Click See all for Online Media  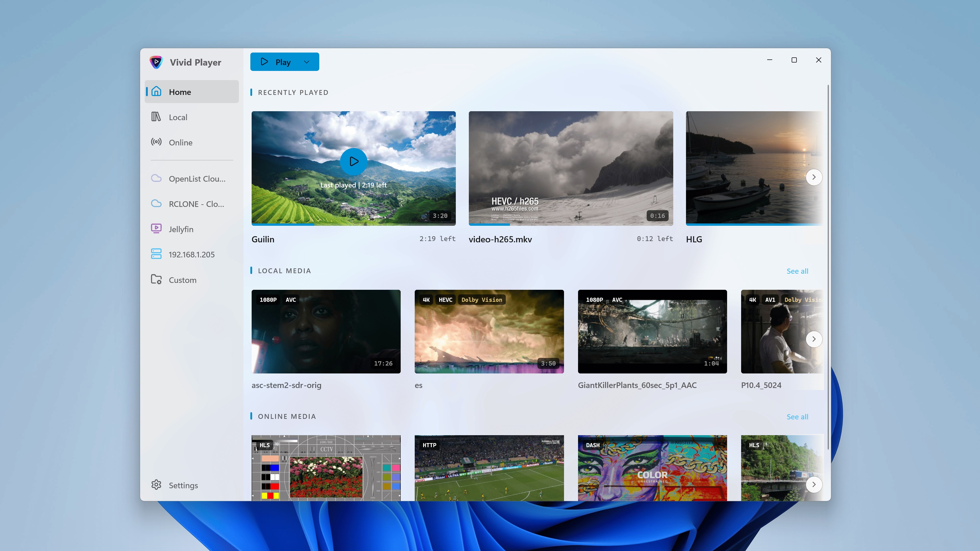[797, 417]
